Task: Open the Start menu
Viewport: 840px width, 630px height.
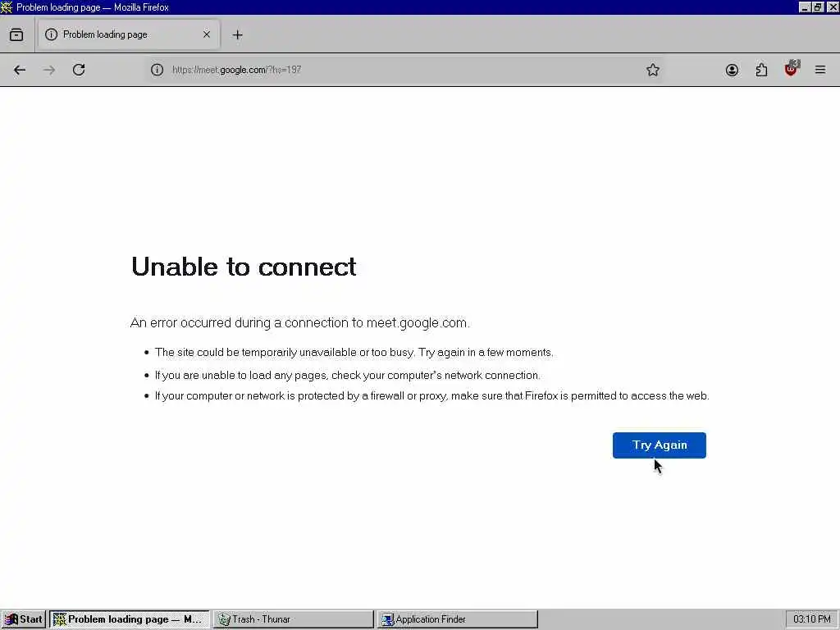Action: (24, 619)
